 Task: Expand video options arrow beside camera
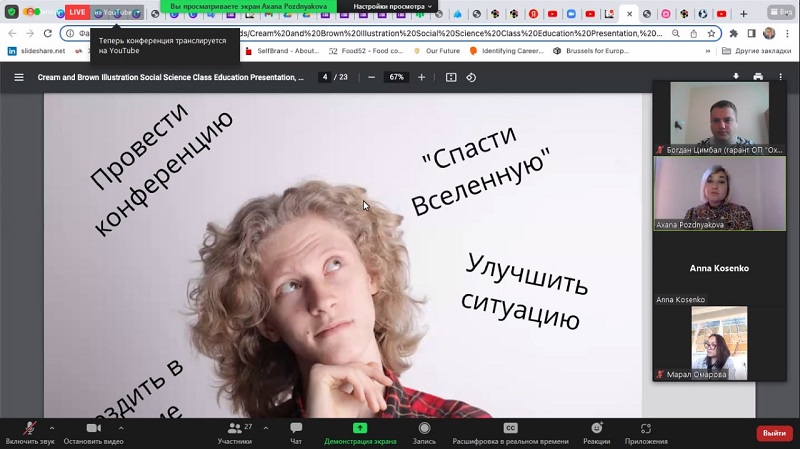pos(121,428)
